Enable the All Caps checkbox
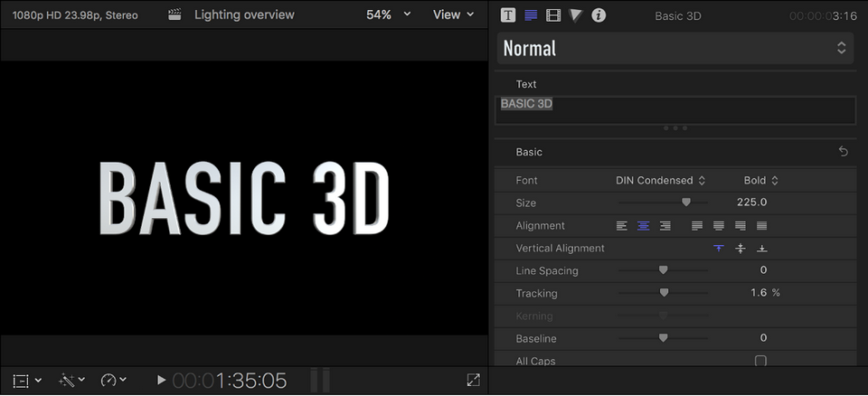 [x=760, y=361]
